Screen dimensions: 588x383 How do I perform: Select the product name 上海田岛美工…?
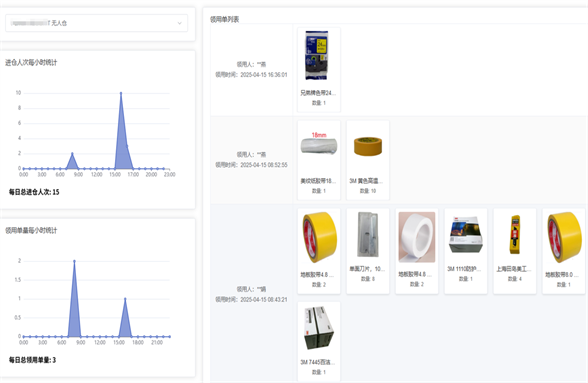tap(514, 269)
